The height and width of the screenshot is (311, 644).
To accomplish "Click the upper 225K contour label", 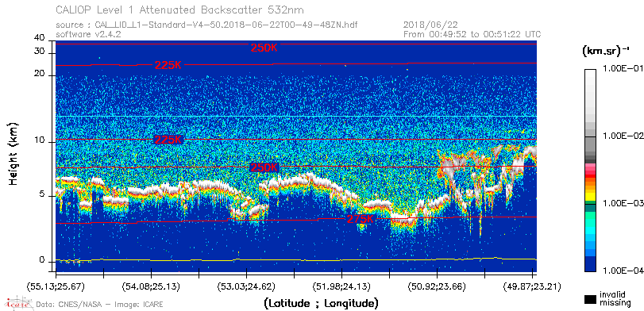I will pyautogui.click(x=168, y=65).
